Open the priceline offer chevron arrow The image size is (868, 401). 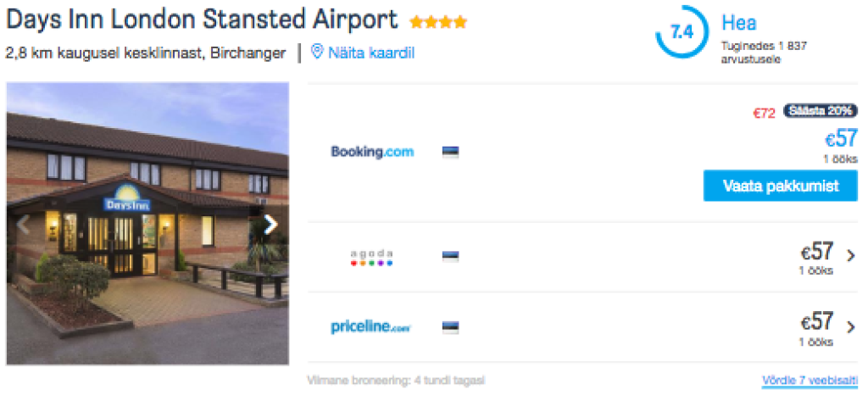(850, 326)
